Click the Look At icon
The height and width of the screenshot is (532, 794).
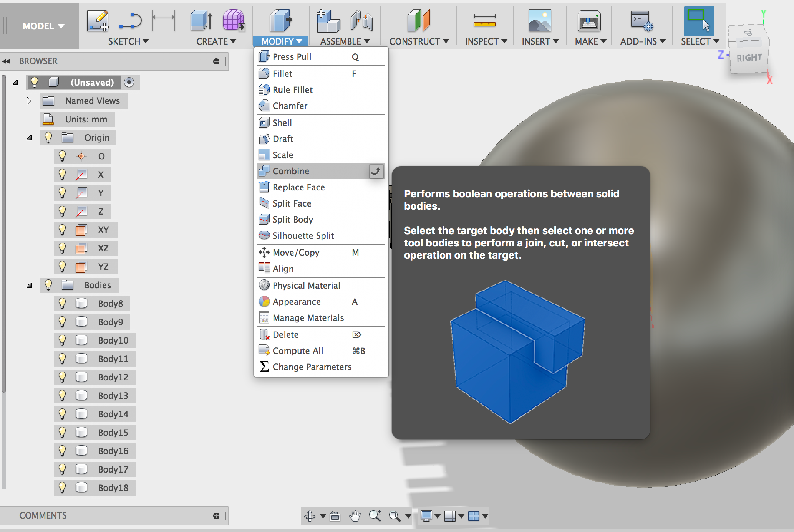coord(335,516)
